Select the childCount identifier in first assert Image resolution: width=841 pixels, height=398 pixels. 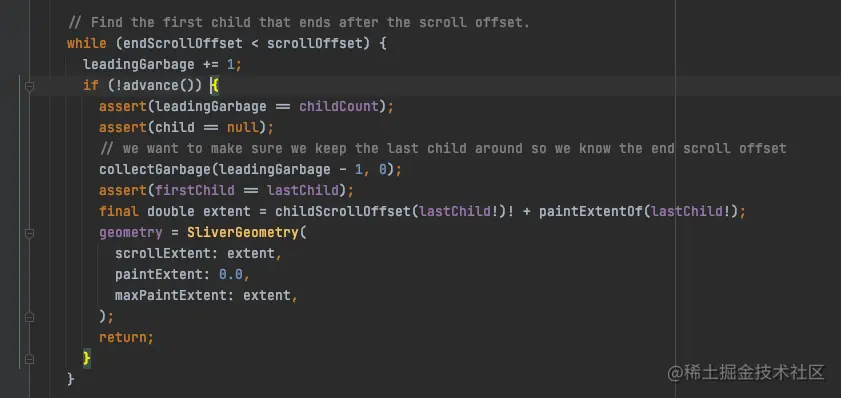339,106
